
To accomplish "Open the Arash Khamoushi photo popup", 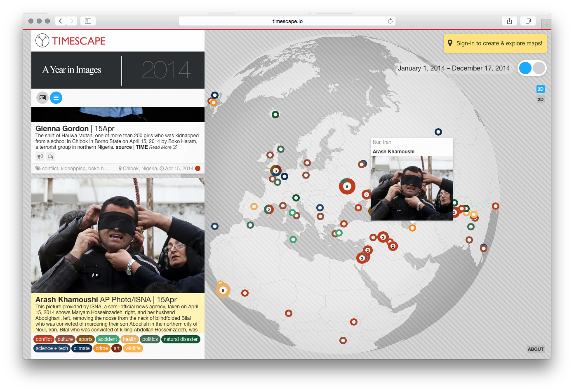I will 412,188.
